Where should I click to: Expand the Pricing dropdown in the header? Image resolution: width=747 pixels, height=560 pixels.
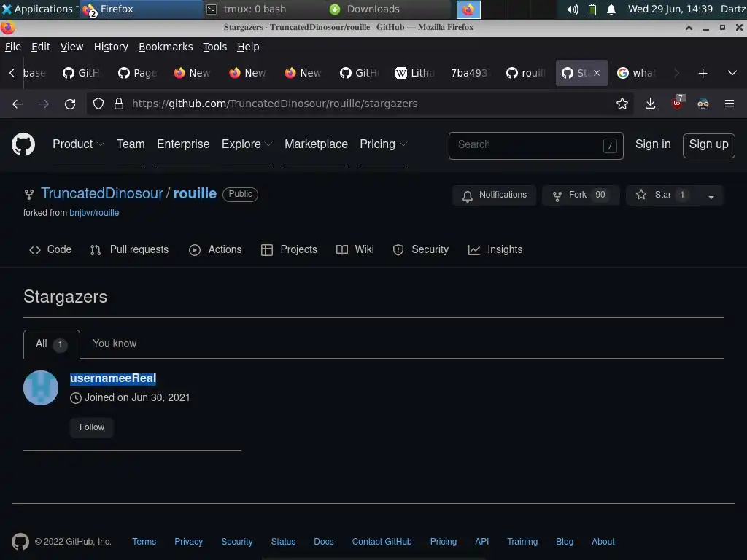[x=384, y=144]
